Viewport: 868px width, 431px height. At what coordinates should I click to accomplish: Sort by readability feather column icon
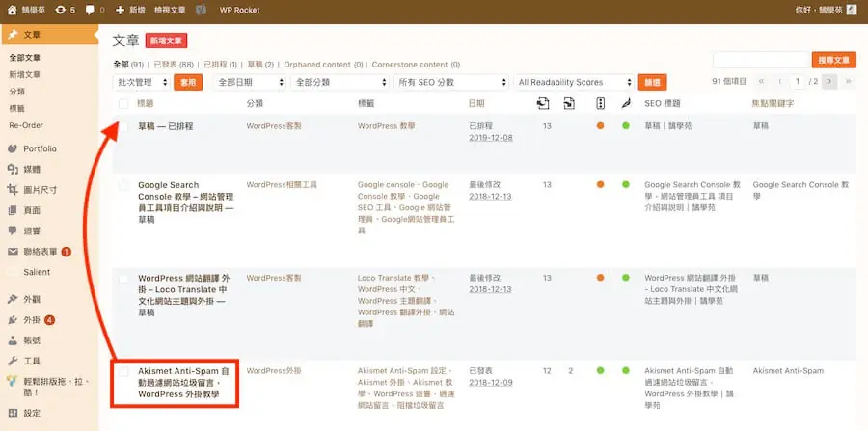tap(626, 103)
